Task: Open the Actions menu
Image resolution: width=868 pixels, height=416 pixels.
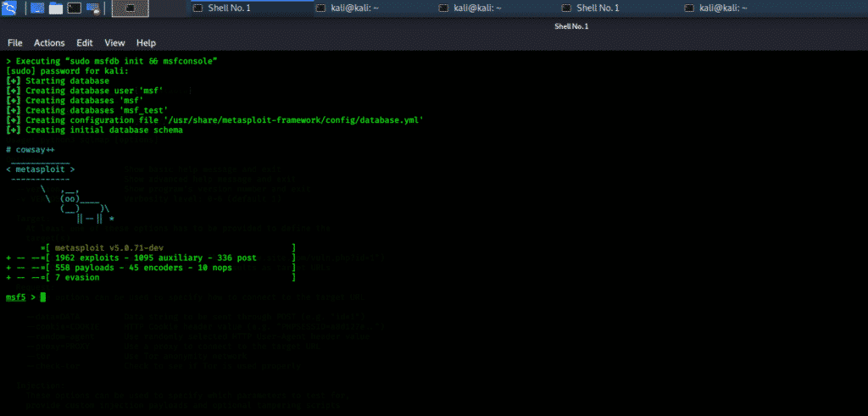Action: pyautogui.click(x=49, y=42)
